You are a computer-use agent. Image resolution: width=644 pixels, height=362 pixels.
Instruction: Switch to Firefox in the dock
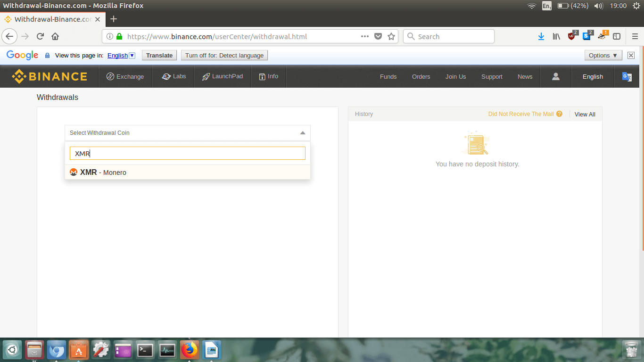190,350
